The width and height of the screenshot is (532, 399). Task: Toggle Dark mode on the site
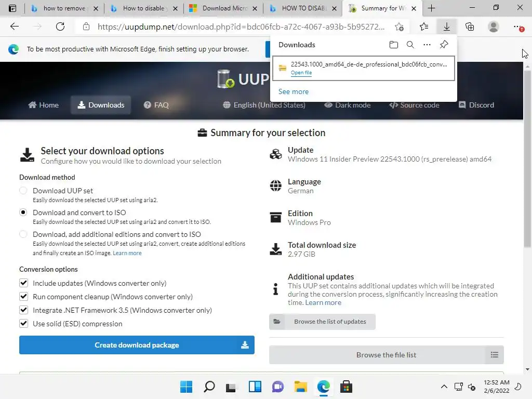coord(347,105)
